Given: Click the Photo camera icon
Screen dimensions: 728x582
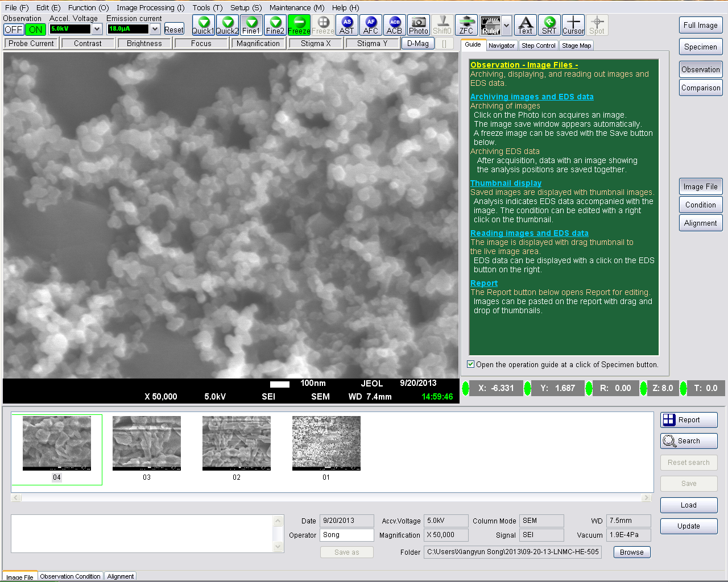Looking at the screenshot, I should click(418, 25).
